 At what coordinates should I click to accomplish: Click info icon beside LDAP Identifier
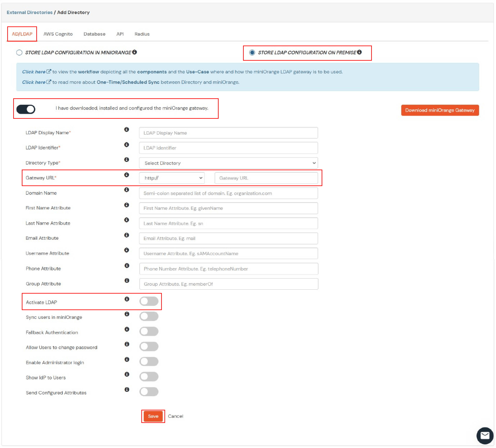[126, 144]
